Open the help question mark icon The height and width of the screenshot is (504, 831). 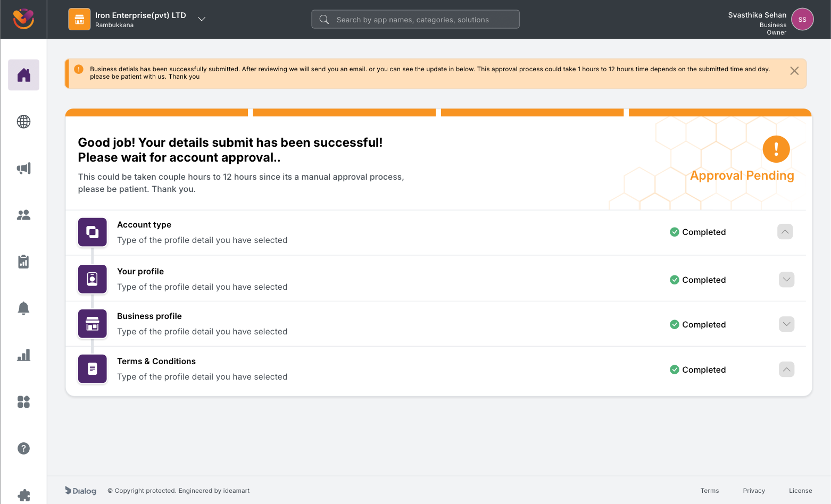tap(23, 448)
